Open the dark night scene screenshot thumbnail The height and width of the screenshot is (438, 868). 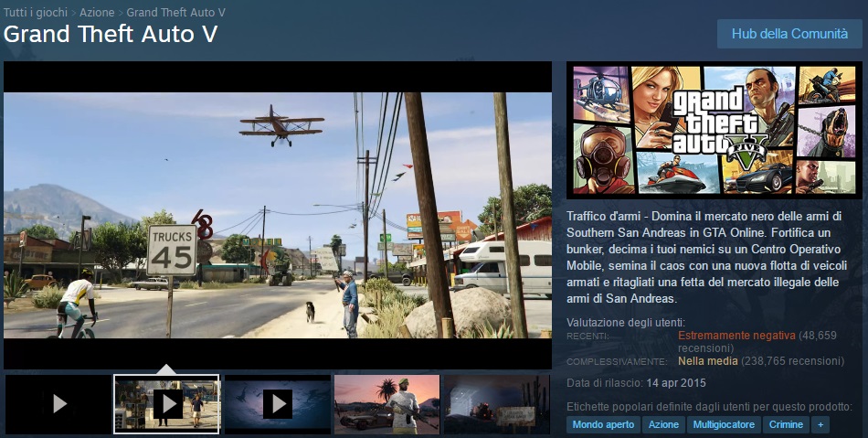click(x=497, y=403)
